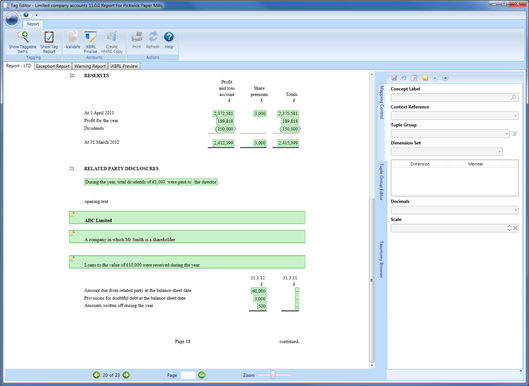Select tagged 'ABC Limited' block
Viewport: 529px width, 386px height.
pyautogui.click(x=187, y=217)
